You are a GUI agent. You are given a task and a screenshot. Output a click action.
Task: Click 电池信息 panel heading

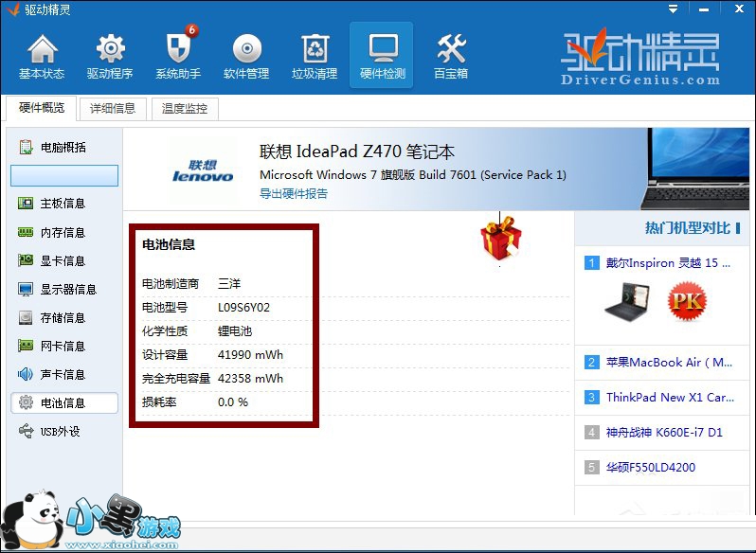pos(169,244)
